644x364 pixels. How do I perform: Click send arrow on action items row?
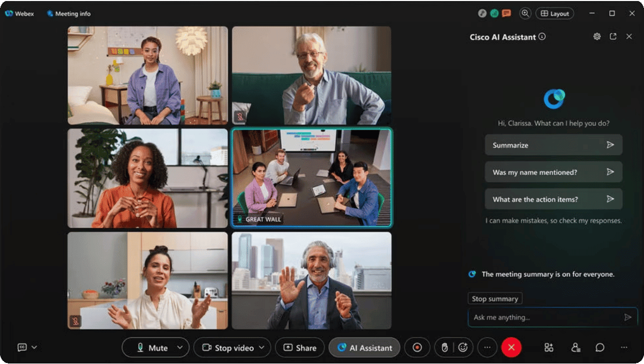point(610,199)
